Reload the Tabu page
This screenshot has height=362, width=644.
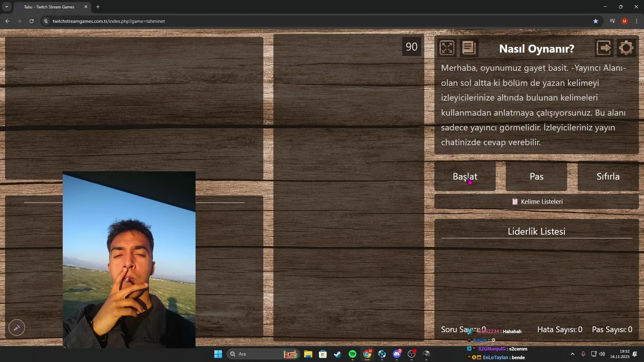[x=31, y=21]
